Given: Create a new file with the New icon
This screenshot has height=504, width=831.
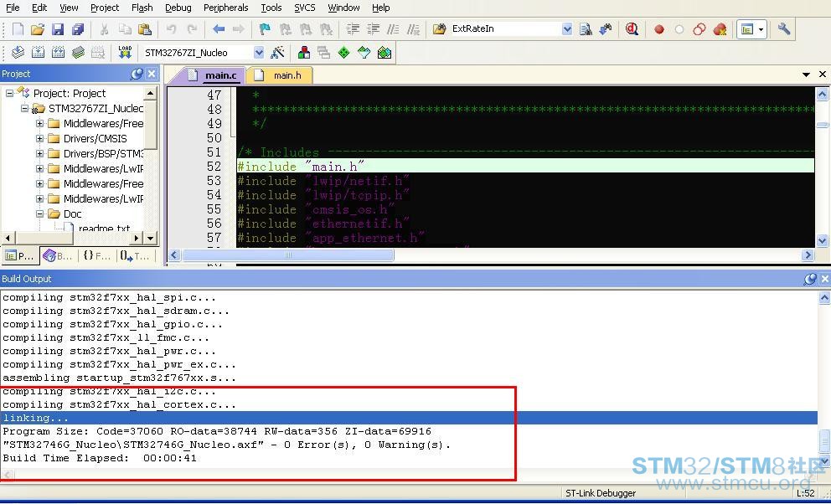Looking at the screenshot, I should (x=18, y=29).
